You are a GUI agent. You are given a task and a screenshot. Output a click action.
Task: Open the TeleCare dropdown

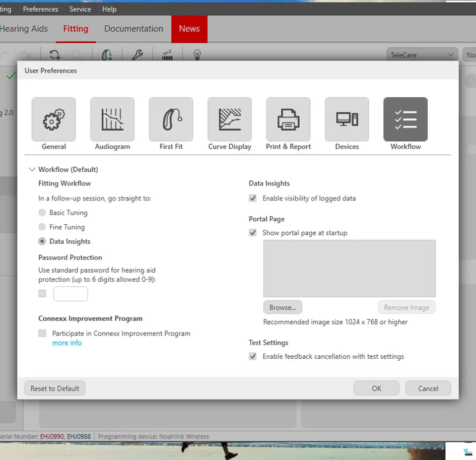tap(422, 55)
